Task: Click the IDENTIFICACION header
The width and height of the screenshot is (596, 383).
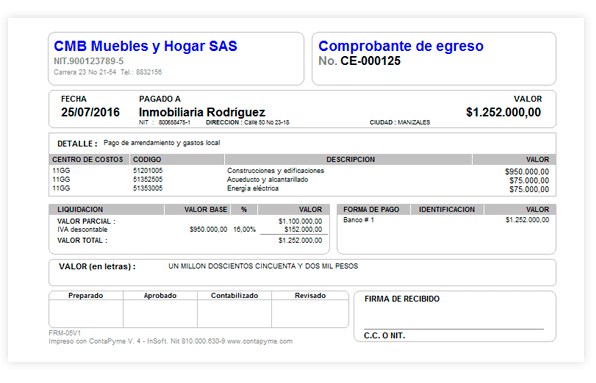Action: (x=447, y=210)
